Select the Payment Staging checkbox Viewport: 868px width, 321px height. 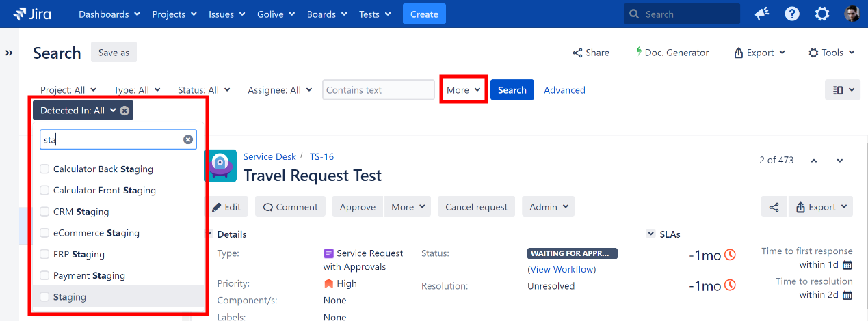coord(44,275)
